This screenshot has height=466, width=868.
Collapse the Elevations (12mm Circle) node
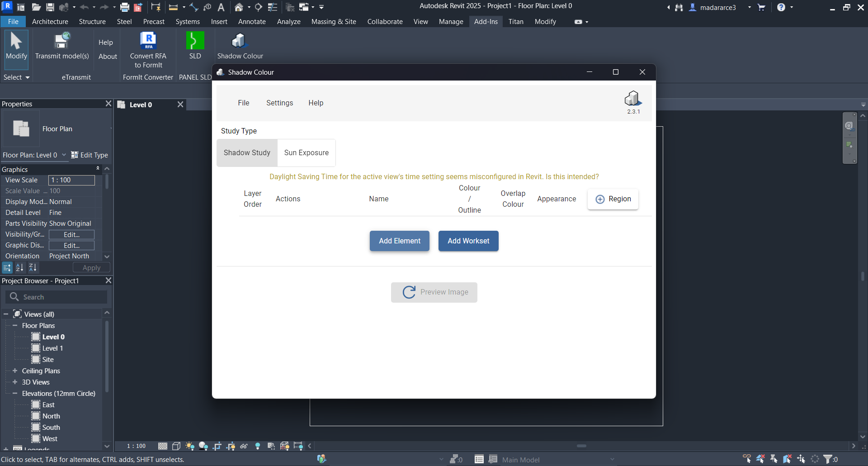[15, 393]
